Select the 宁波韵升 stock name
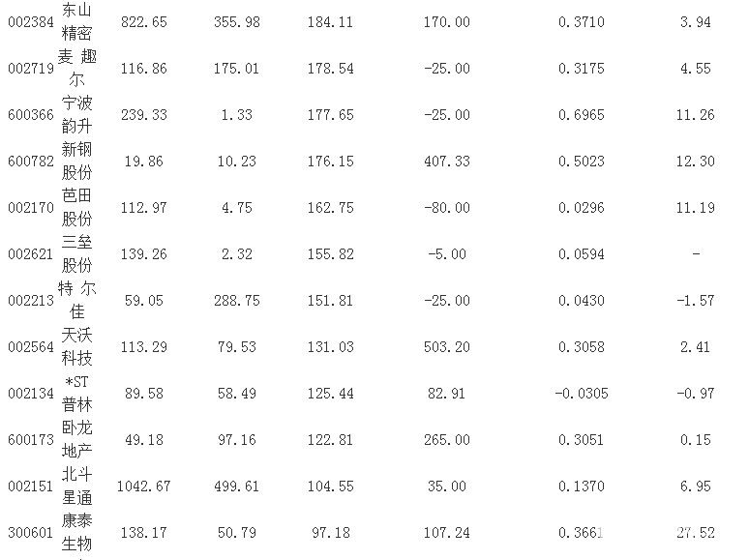This screenshot has height=560, width=749. pos(77,114)
